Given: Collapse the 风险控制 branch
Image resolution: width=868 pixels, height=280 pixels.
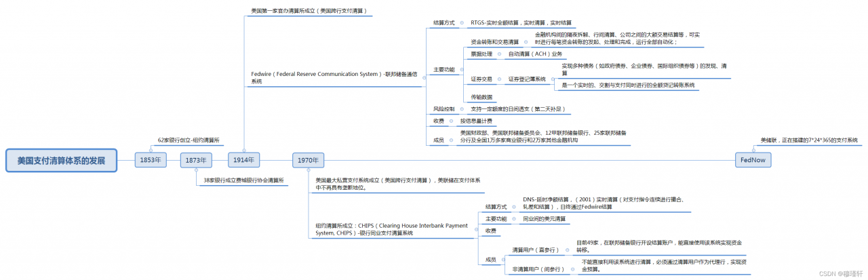Looking at the screenshot, I should click(463, 108).
